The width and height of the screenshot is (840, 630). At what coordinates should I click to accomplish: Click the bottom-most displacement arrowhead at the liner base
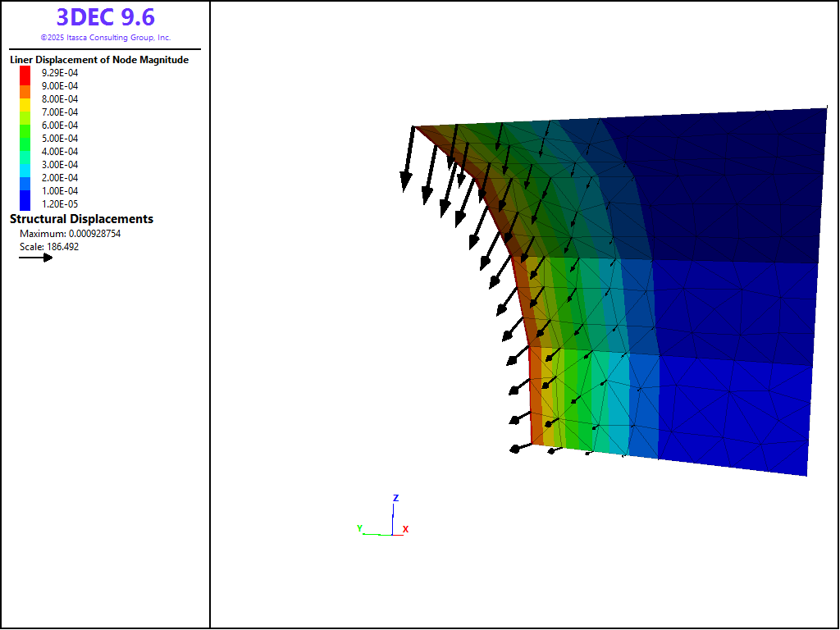(516, 449)
